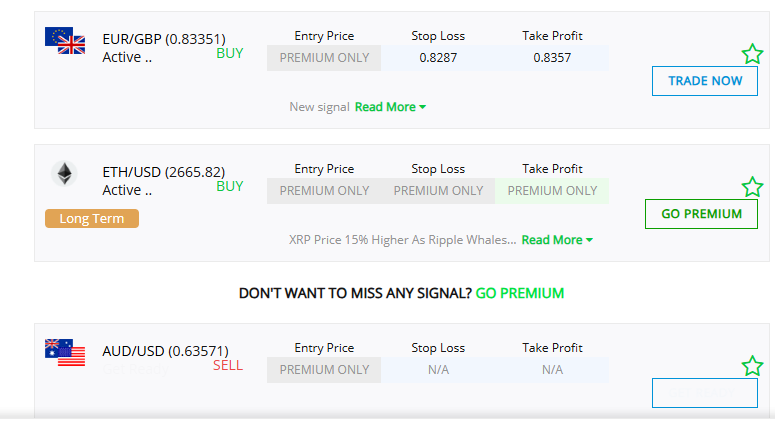Viewport: 775px width, 422px height.
Task: Click PREMIUM ONLY entry price for EUR/GBP
Action: 324,58
